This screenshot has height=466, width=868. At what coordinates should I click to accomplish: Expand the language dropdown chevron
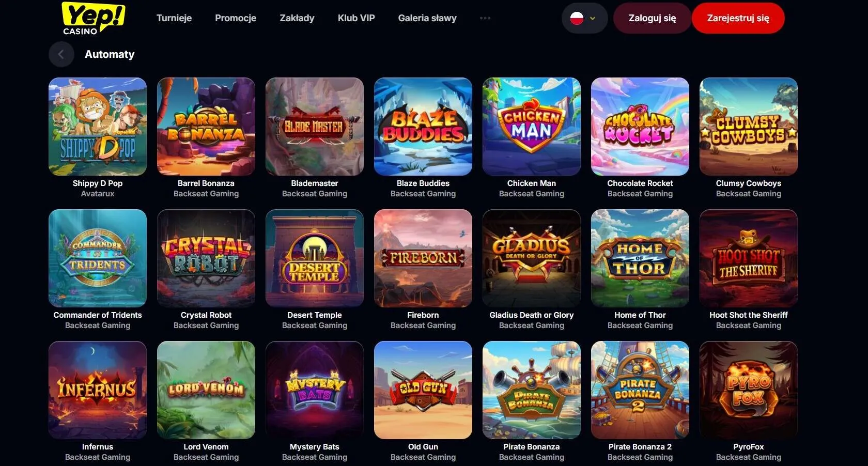coord(593,19)
